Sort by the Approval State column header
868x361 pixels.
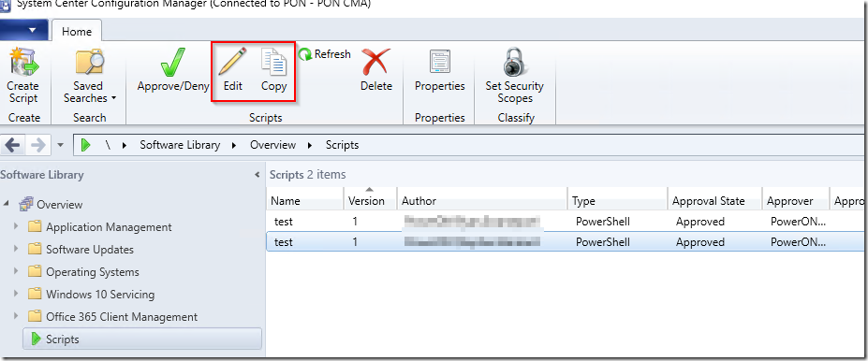coord(714,201)
